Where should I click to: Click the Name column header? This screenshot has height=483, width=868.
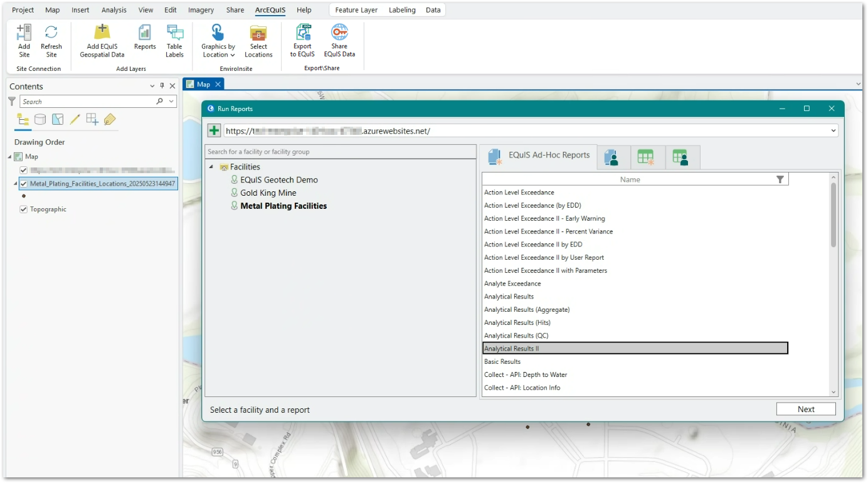[630, 179]
